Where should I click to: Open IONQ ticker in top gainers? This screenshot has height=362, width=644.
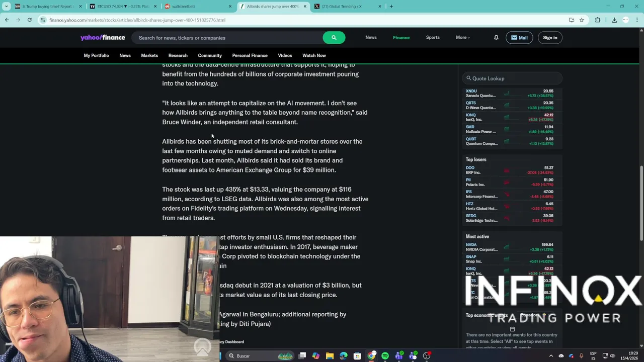(x=470, y=115)
